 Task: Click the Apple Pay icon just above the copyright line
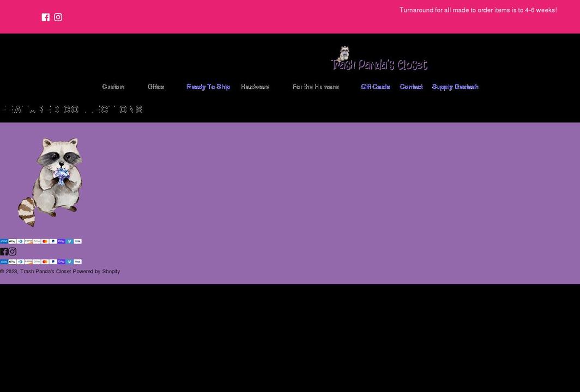point(12,261)
